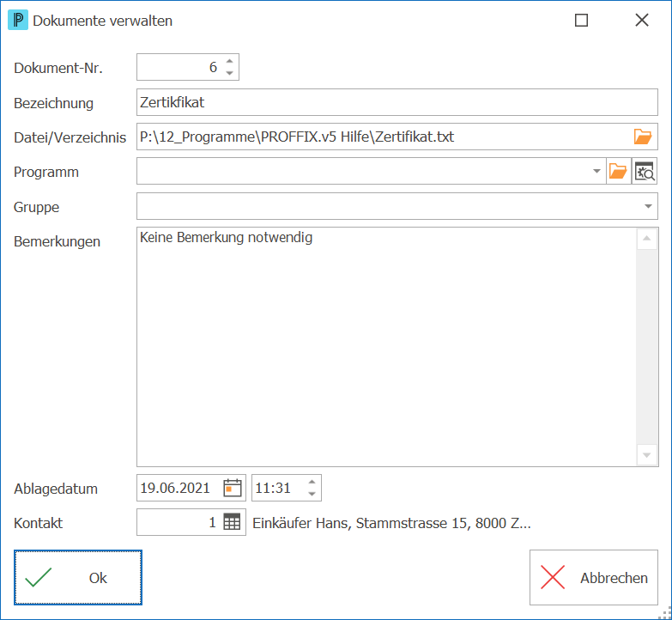Increase the Dokument-Nr. value
This screenshot has height=620, width=672.
230,61
